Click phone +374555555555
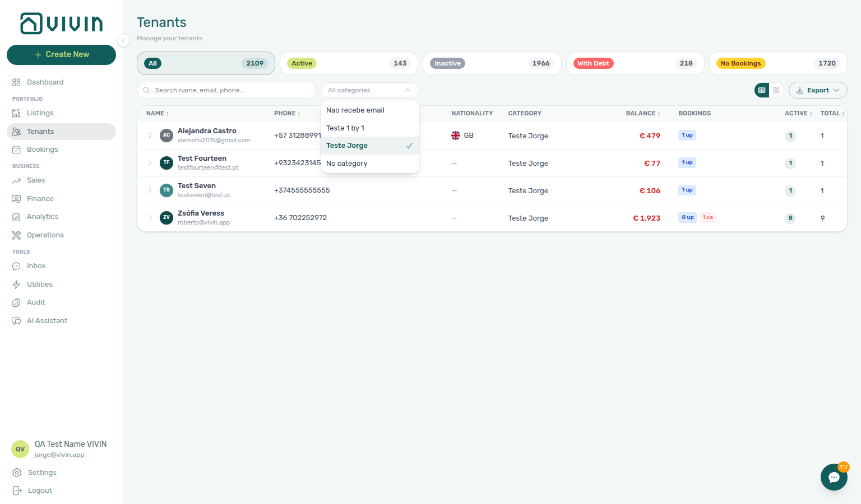This screenshot has width=861, height=504. click(302, 190)
